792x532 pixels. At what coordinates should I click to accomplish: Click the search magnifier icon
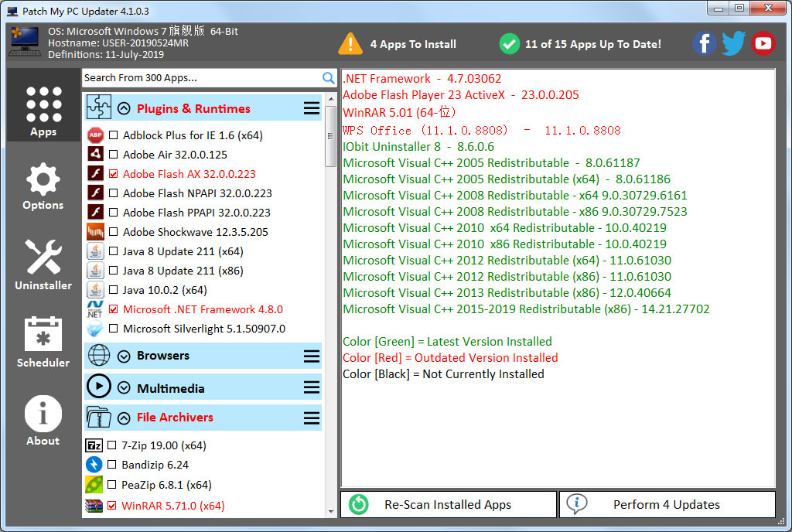(x=329, y=77)
